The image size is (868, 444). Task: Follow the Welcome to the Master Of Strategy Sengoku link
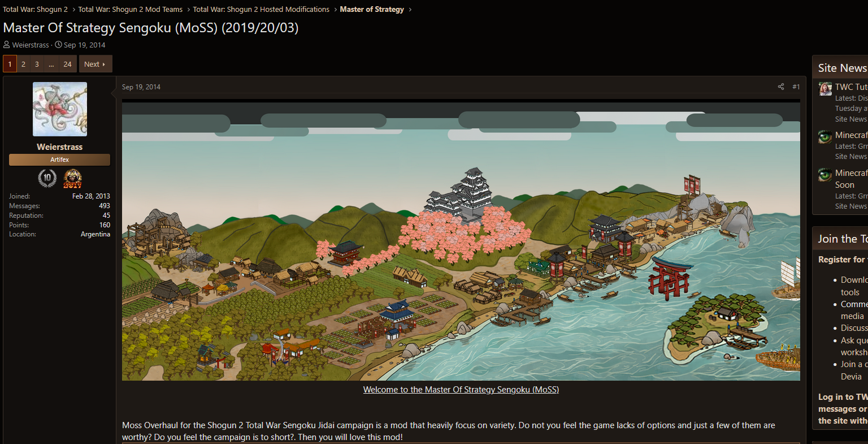[461, 390]
